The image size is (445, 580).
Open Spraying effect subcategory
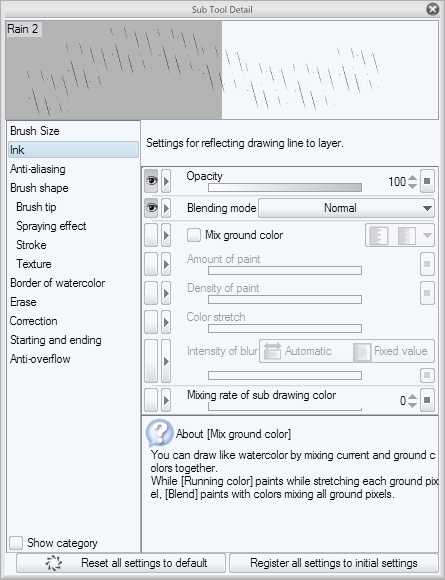[x=73, y=226]
